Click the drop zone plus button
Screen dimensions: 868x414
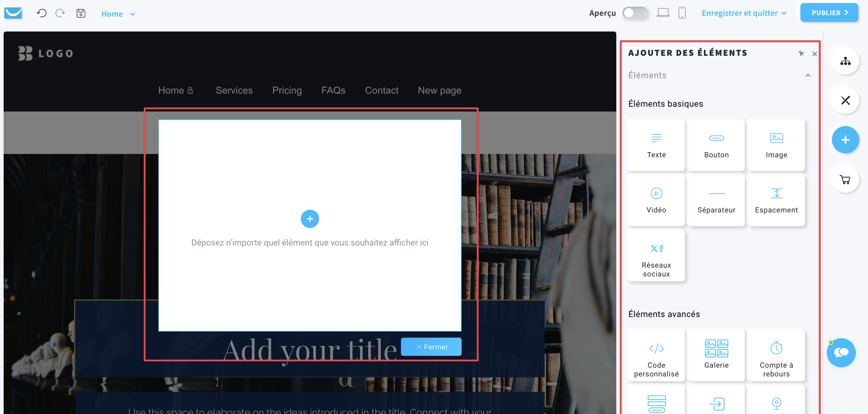coord(310,219)
